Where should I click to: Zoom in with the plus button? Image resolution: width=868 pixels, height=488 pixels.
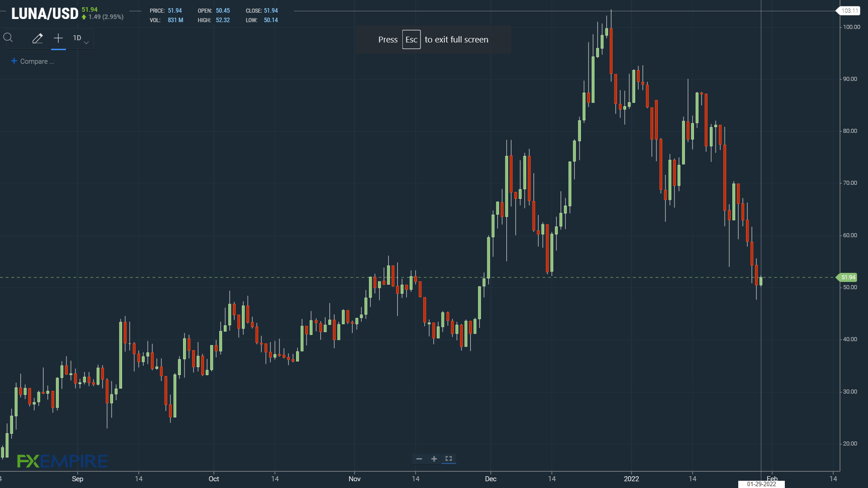point(434,459)
